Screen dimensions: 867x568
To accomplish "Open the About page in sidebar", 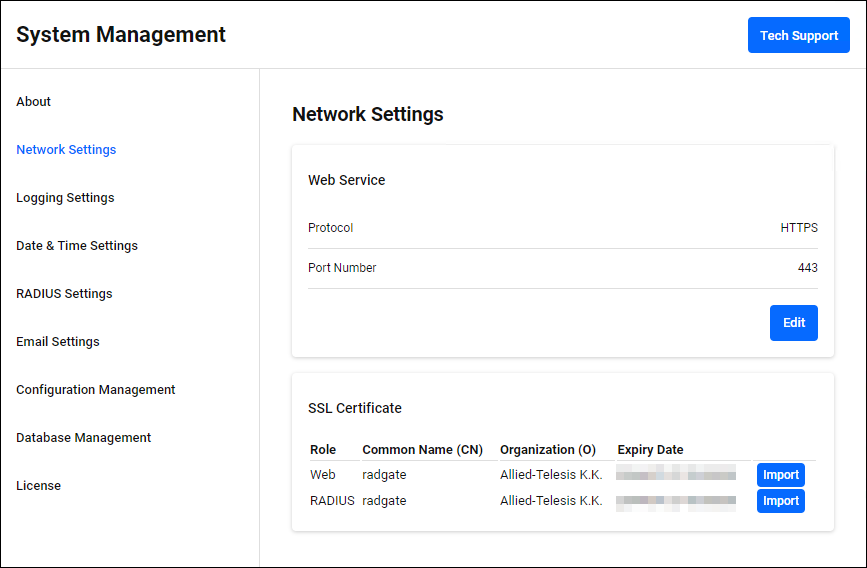I will pos(33,102).
